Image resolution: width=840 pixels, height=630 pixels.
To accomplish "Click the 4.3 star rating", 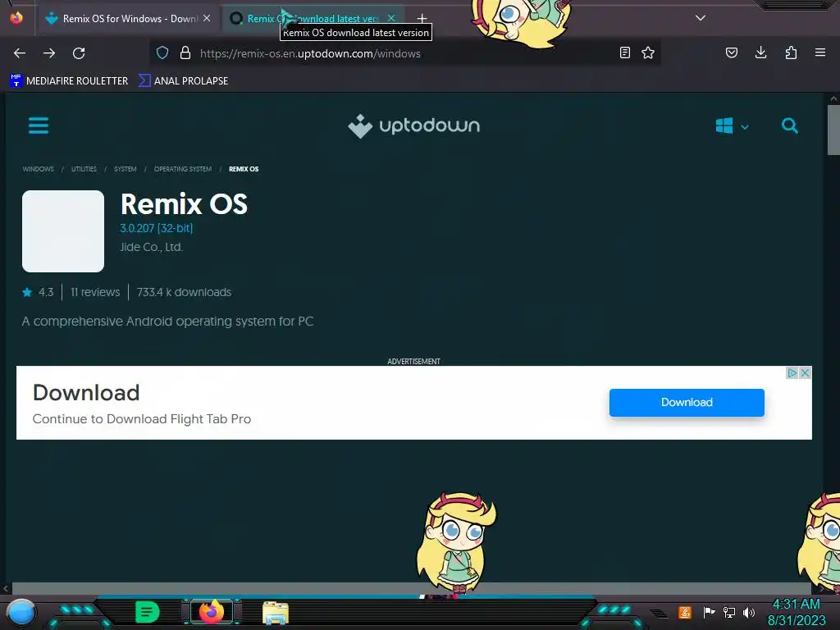I will pos(38,293).
